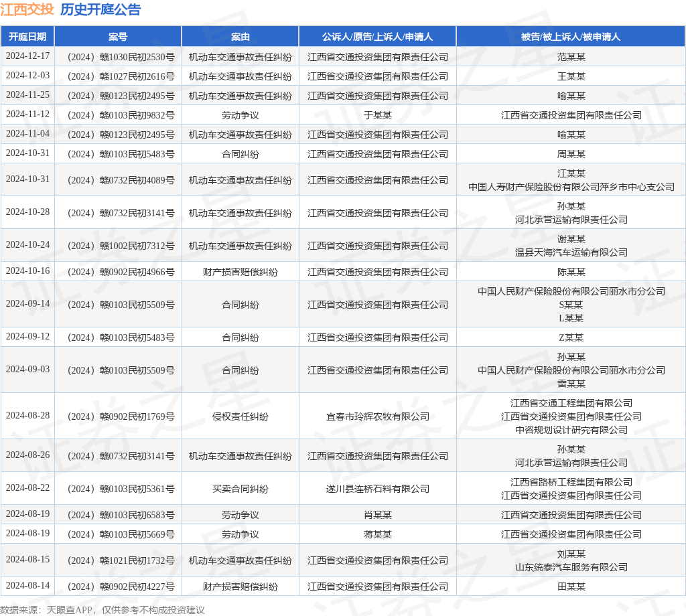Click 中国人寿财产保险股份有限公司萍乡市中心支公司 text
Image resolution: width=686 pixels, height=616 pixels.
pos(571,187)
